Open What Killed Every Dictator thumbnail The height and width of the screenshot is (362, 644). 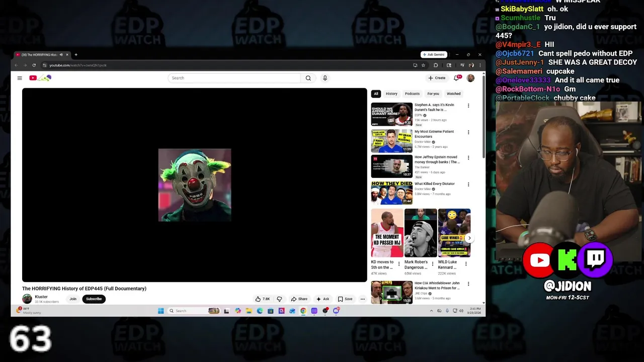pos(391,193)
